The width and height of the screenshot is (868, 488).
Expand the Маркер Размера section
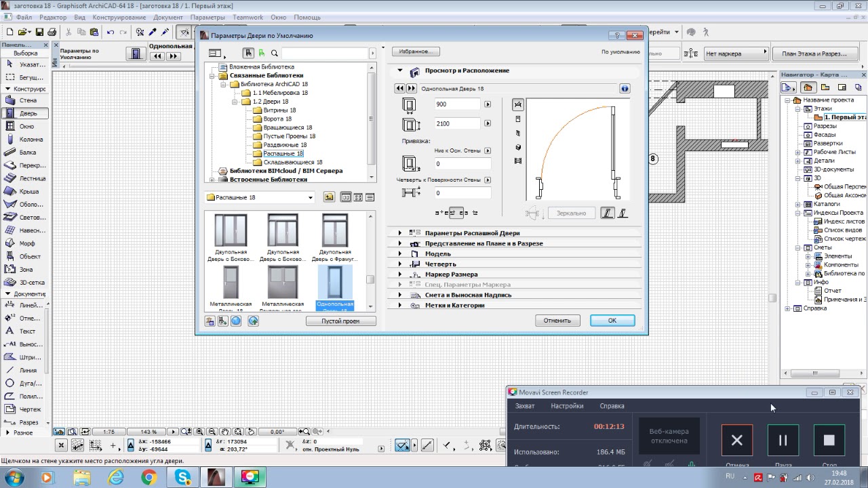tap(399, 274)
